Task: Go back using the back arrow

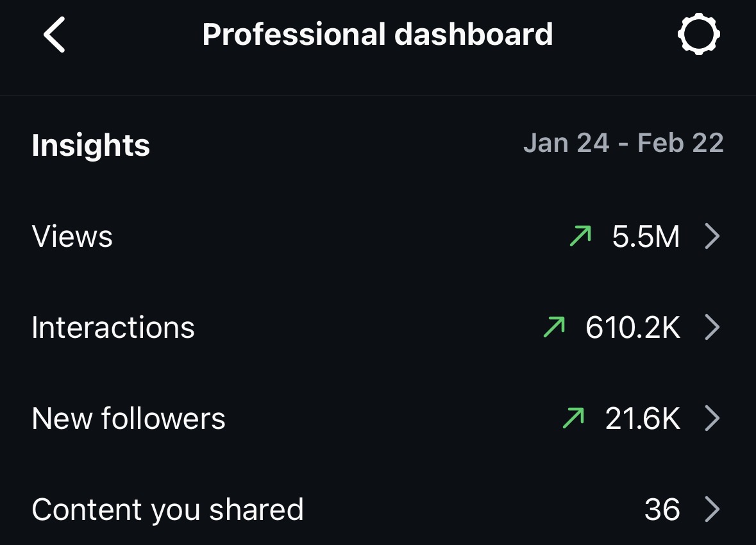Action: tap(55, 35)
